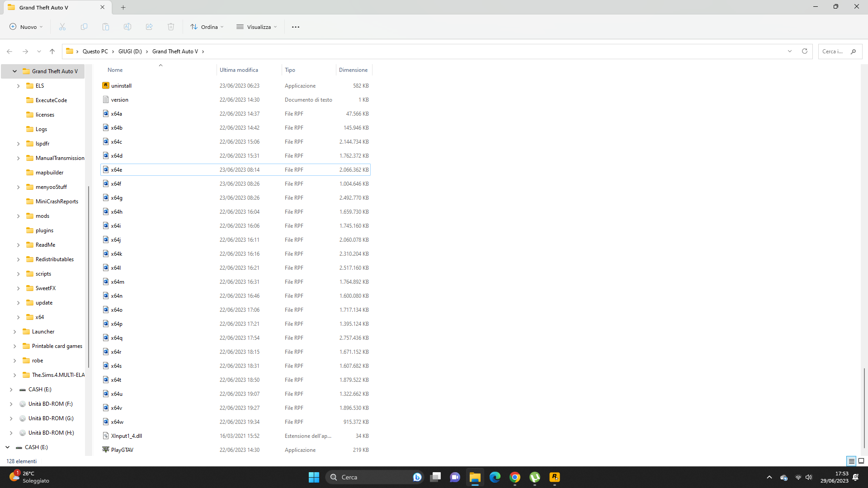The width and height of the screenshot is (868, 488).
Task: Open the Ordina sort dropdown
Action: tap(207, 27)
